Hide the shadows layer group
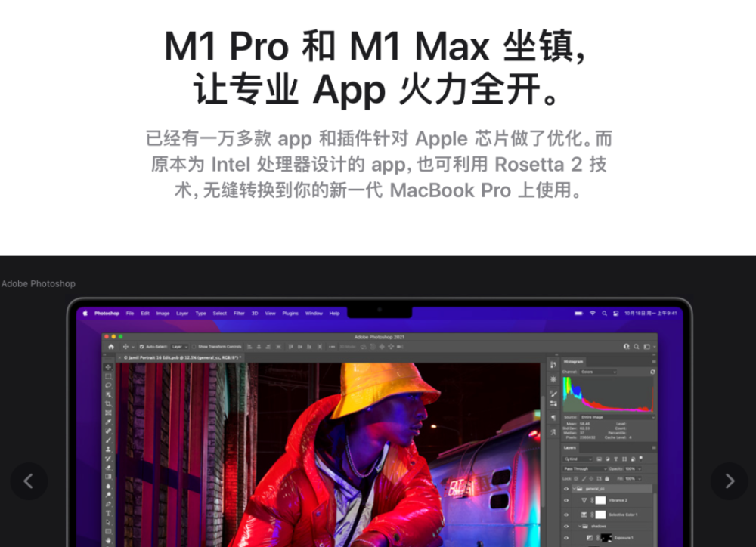The image size is (756, 547). (x=566, y=527)
